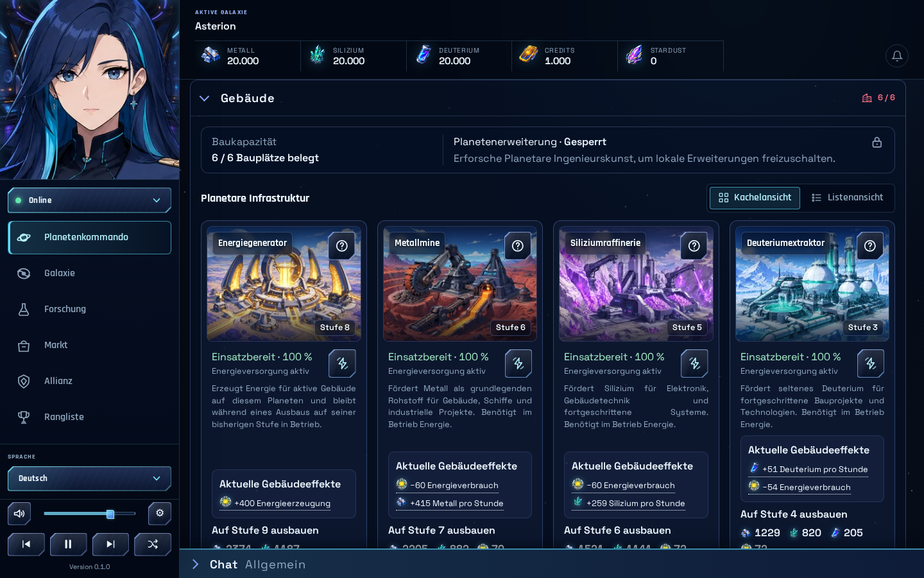Screen dimensions: 924x578
Task: Click the Silizium crystal icon
Action: pyautogui.click(x=317, y=55)
